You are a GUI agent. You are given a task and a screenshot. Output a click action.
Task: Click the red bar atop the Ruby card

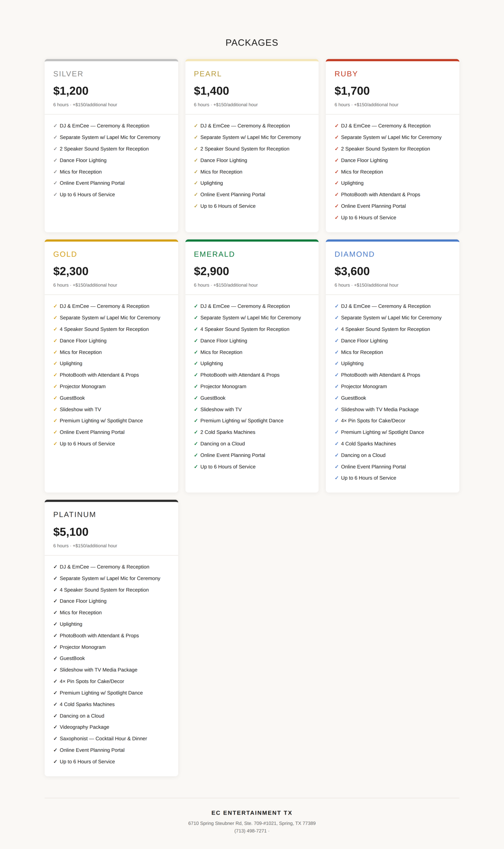pos(392,60)
